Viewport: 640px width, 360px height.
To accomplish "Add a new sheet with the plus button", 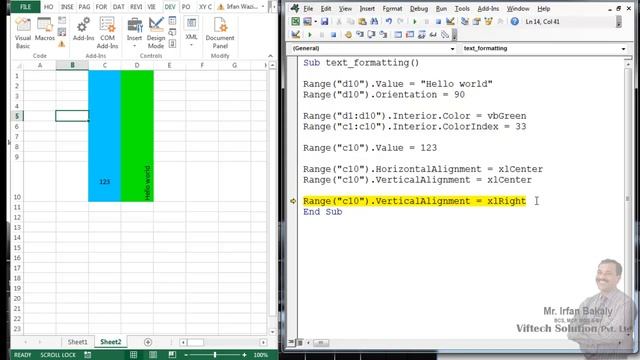I will (x=148, y=342).
